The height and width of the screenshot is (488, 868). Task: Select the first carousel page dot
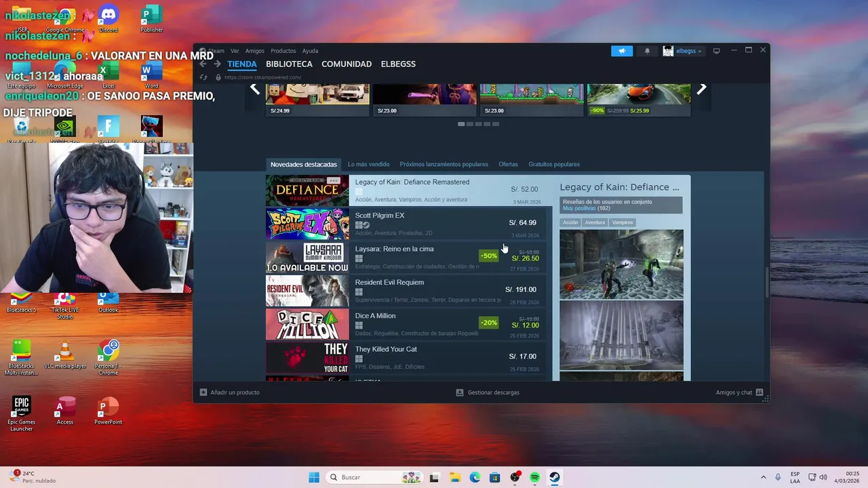[461, 124]
